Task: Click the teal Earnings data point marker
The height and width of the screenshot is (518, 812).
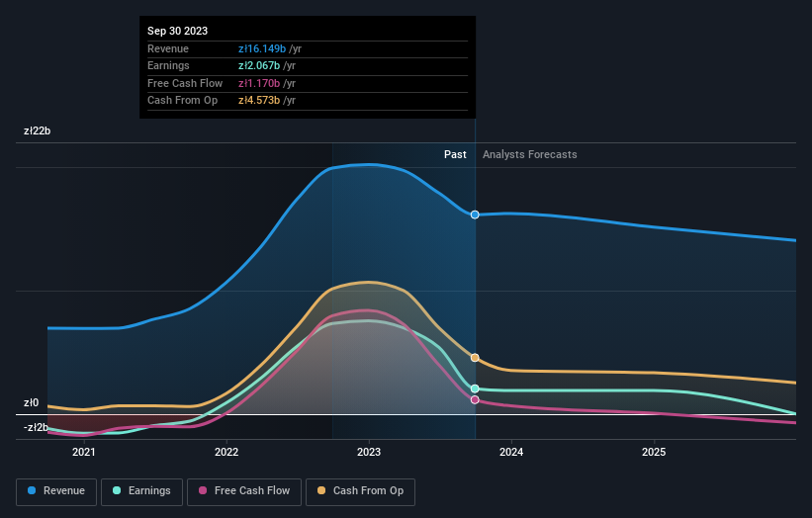Action: 475,388
